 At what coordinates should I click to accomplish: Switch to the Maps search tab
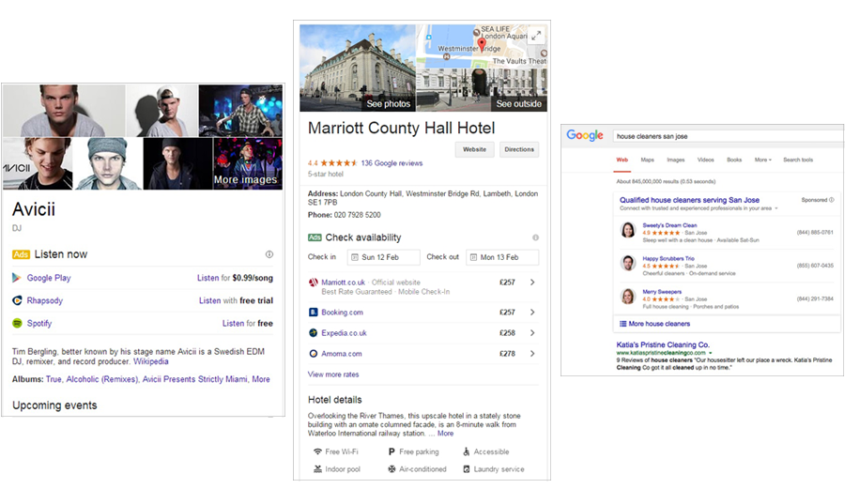pyautogui.click(x=647, y=160)
